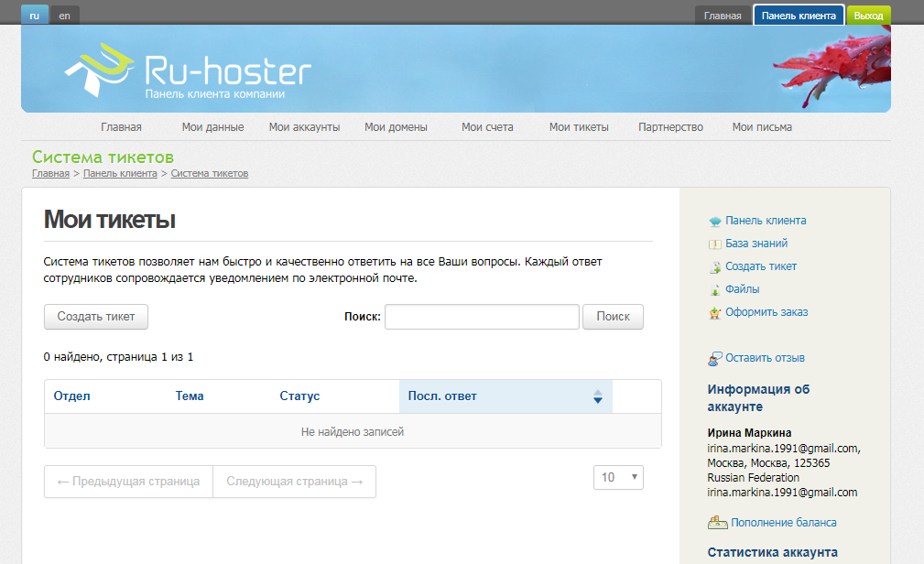Viewport: 924px width, 564px height.
Task: Click the Панель клиента breadcrumb link
Action: pos(120,173)
